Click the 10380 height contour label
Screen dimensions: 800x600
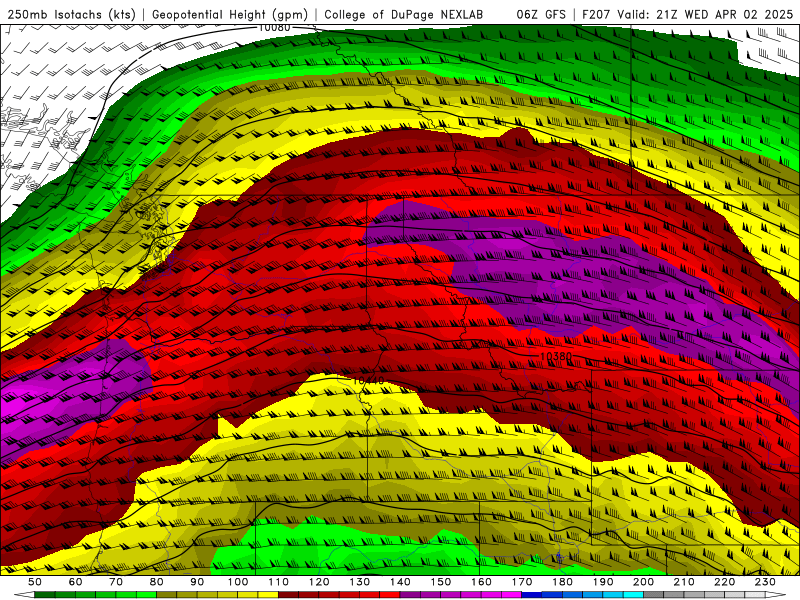click(556, 356)
